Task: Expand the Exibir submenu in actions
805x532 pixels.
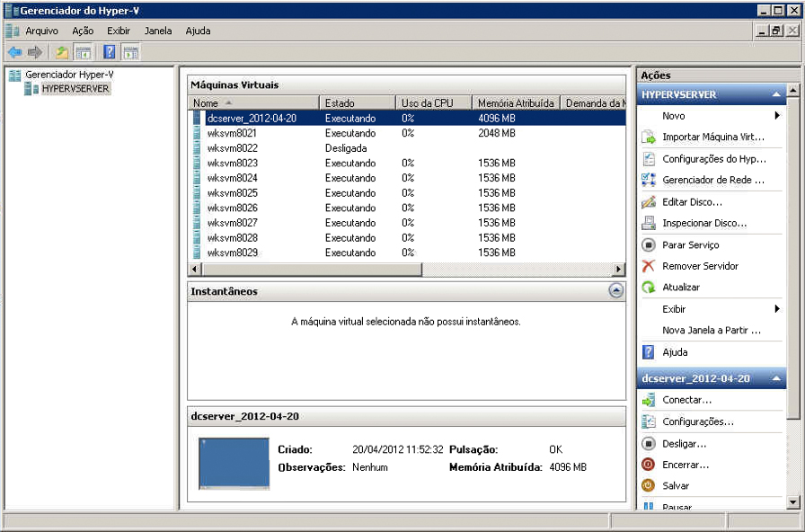Action: coord(776,309)
